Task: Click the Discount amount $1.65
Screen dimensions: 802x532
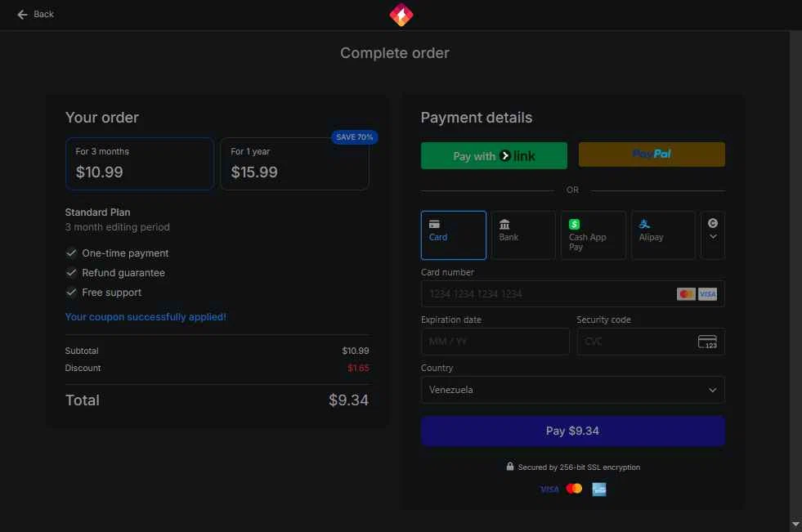Action: (358, 368)
